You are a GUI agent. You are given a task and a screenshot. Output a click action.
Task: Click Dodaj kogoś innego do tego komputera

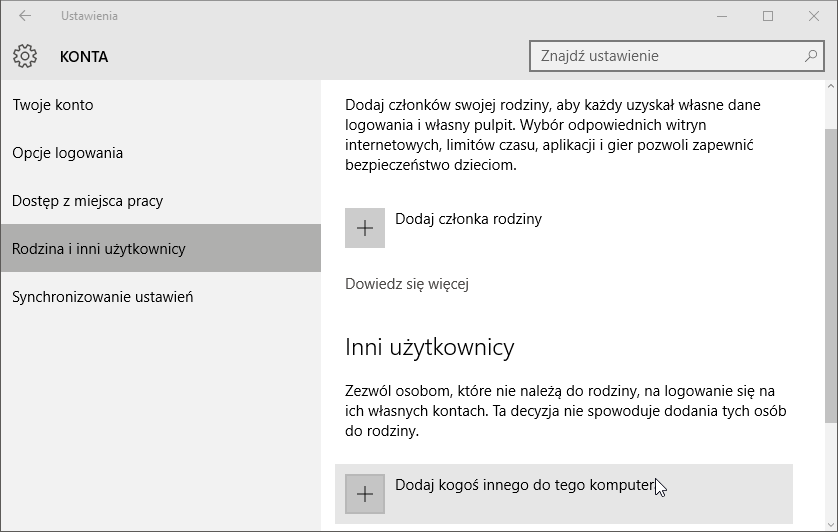(x=564, y=494)
